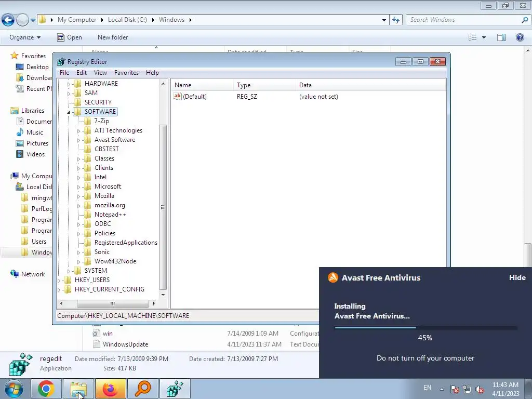Open Chrome from the taskbar
The image size is (532, 399).
point(46,389)
